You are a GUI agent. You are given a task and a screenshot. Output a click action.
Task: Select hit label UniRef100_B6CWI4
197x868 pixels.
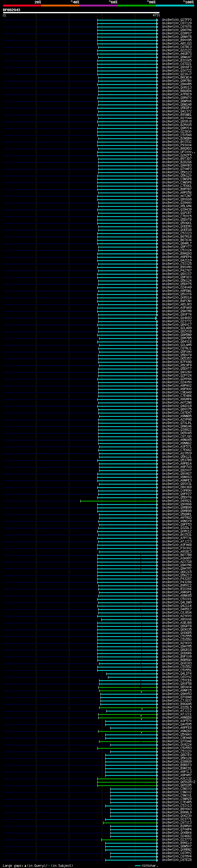click(176, 78)
